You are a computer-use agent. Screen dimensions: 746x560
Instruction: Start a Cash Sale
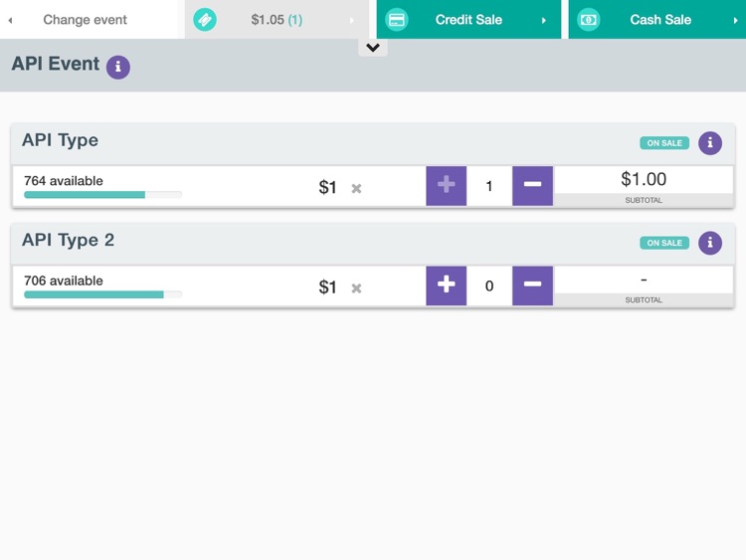click(x=657, y=19)
